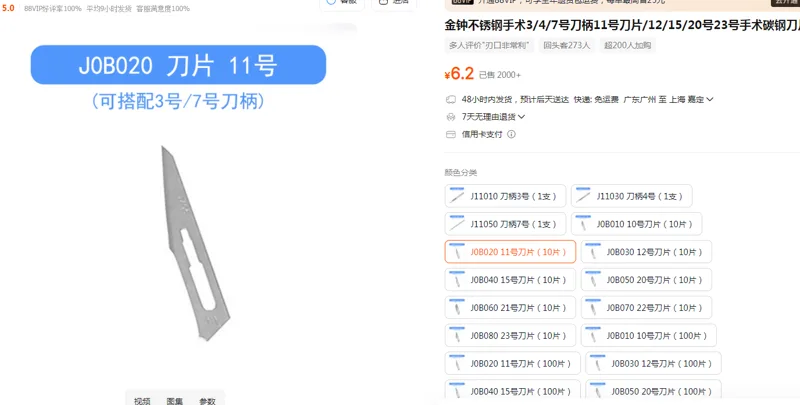Image resolution: width=800 pixels, height=405 pixels.
Task: Pick J0B050 20号刀片（100片）
Action: pyautogui.click(x=654, y=391)
